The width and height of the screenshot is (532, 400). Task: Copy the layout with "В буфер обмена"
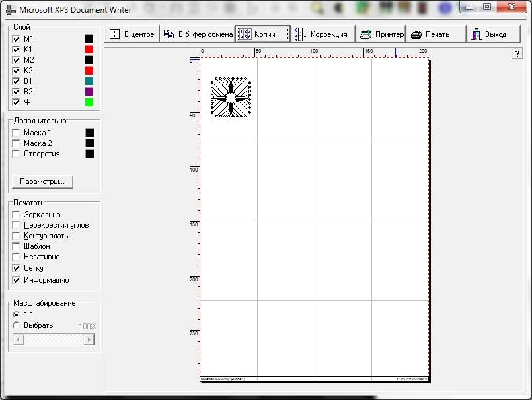[x=198, y=34]
